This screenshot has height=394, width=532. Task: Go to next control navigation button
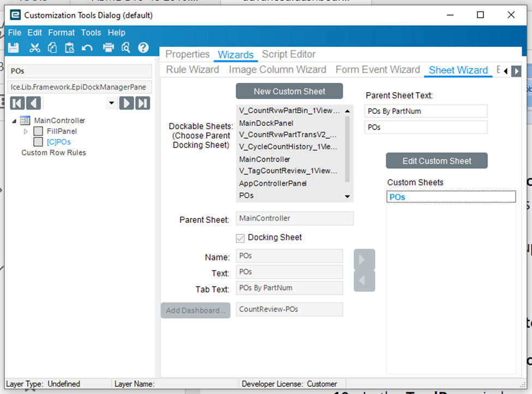coord(126,103)
